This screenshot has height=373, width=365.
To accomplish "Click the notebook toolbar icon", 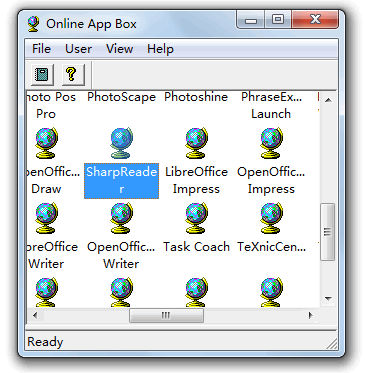I will point(42,74).
